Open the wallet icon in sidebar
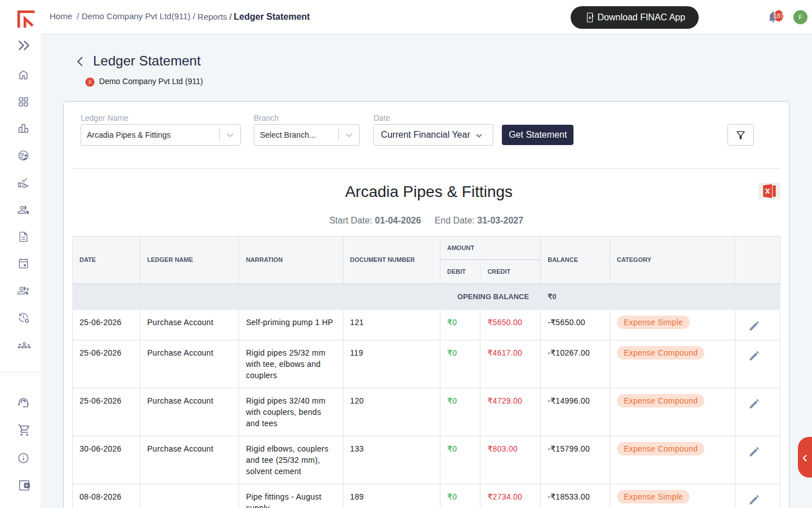Viewport: 812px width, 508px height. coord(24,485)
